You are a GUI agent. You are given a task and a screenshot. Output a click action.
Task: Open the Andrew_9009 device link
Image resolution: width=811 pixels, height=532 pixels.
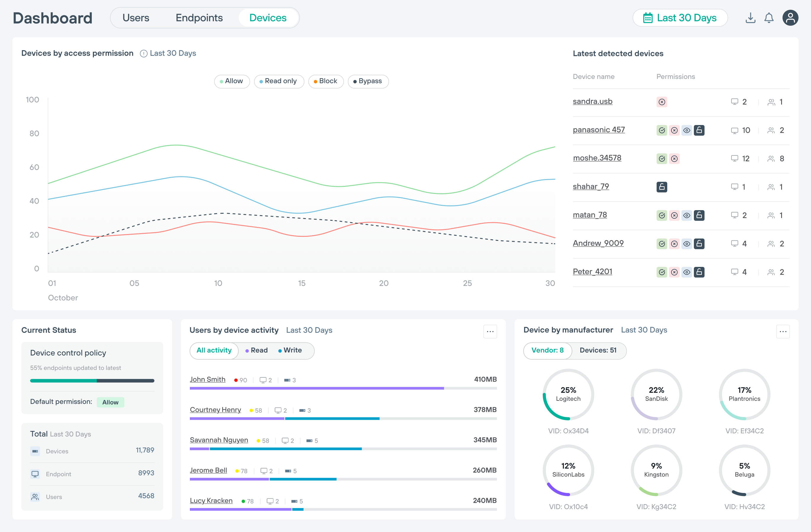pos(598,243)
